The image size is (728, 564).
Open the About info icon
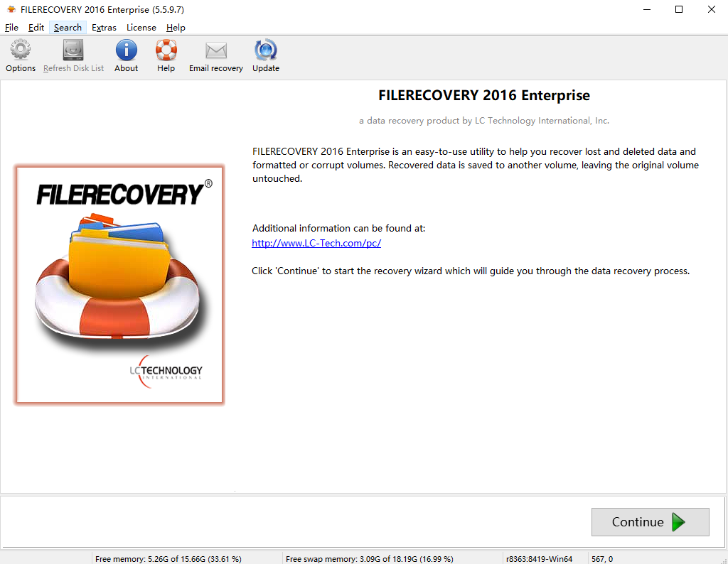pos(127,50)
